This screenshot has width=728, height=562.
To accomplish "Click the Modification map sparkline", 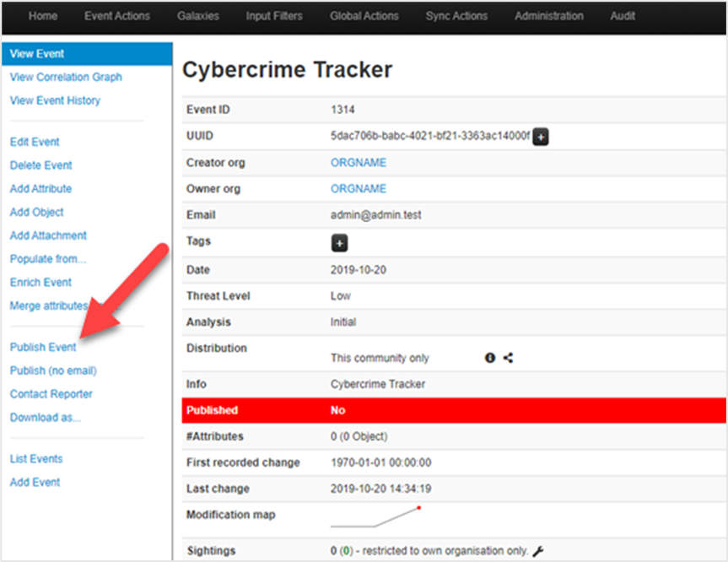I will point(375,516).
